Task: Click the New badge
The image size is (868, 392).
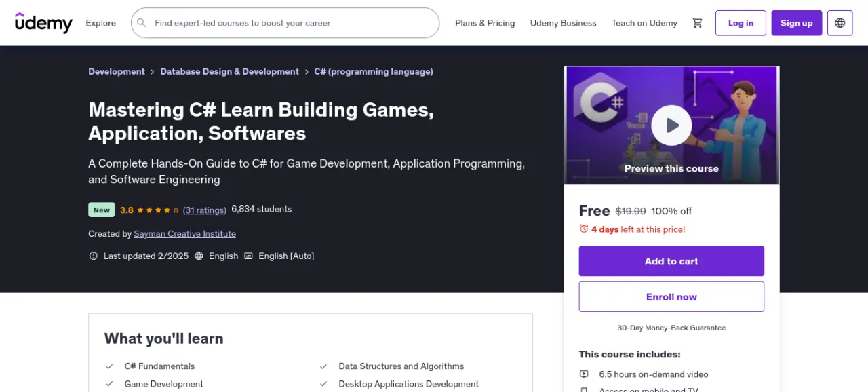Action: pos(102,210)
